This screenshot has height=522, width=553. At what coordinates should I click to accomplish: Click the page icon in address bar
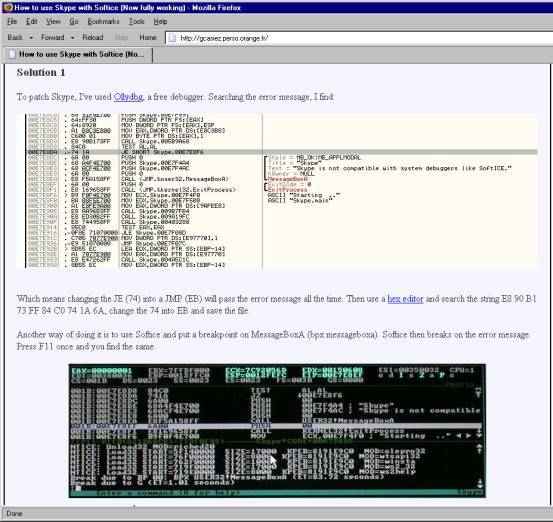(x=172, y=38)
